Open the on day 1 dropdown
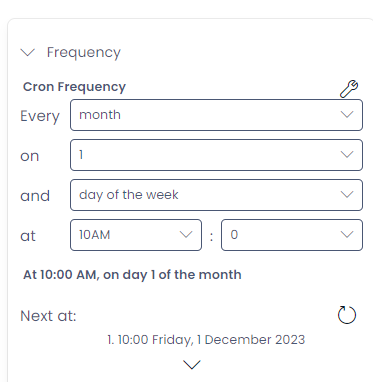 click(216, 155)
